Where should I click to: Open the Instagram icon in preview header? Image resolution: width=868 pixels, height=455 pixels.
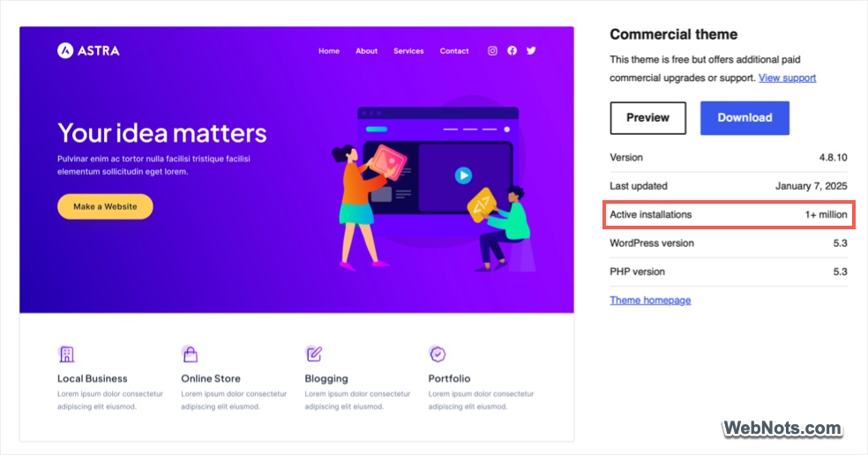(492, 50)
